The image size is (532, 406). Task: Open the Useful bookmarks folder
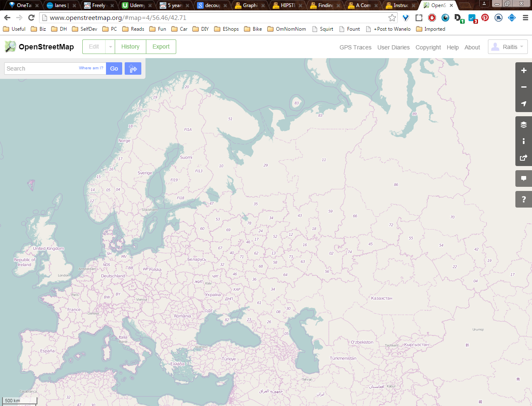tap(14, 29)
